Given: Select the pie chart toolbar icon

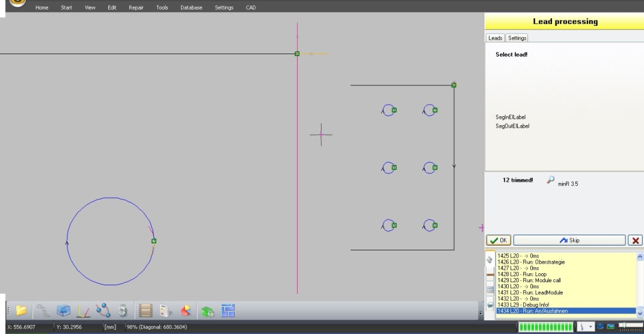Looking at the screenshot, I should tap(186, 311).
